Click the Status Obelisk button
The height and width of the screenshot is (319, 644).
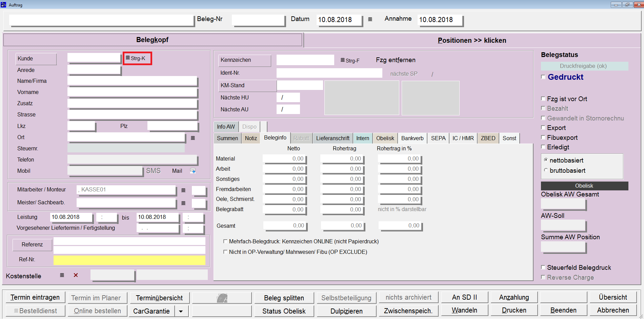click(284, 311)
